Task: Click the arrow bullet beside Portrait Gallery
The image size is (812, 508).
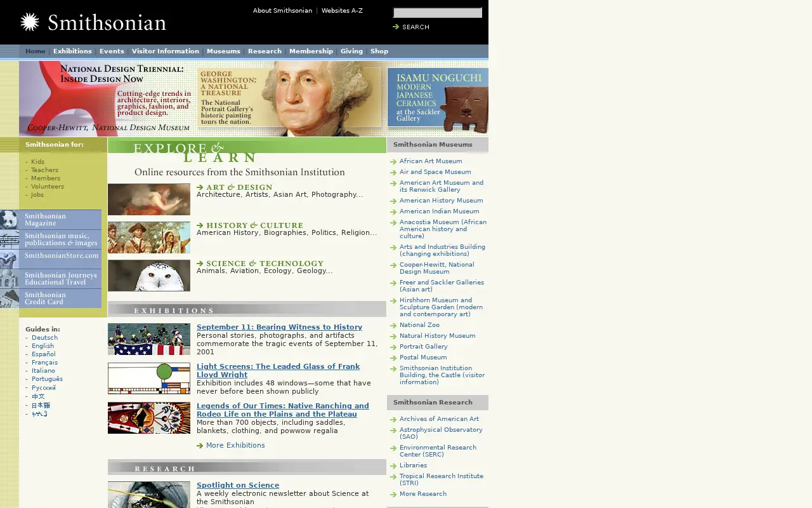Action: 393,347
